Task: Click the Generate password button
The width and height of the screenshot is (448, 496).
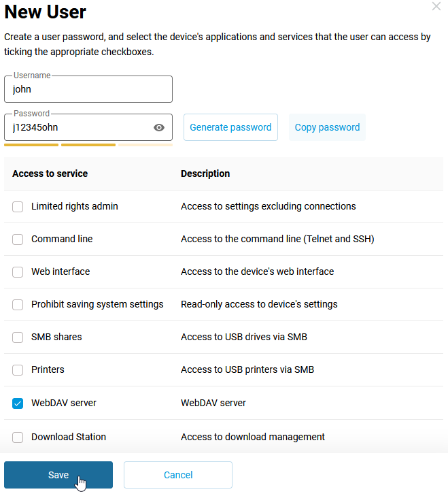Action: (230, 127)
